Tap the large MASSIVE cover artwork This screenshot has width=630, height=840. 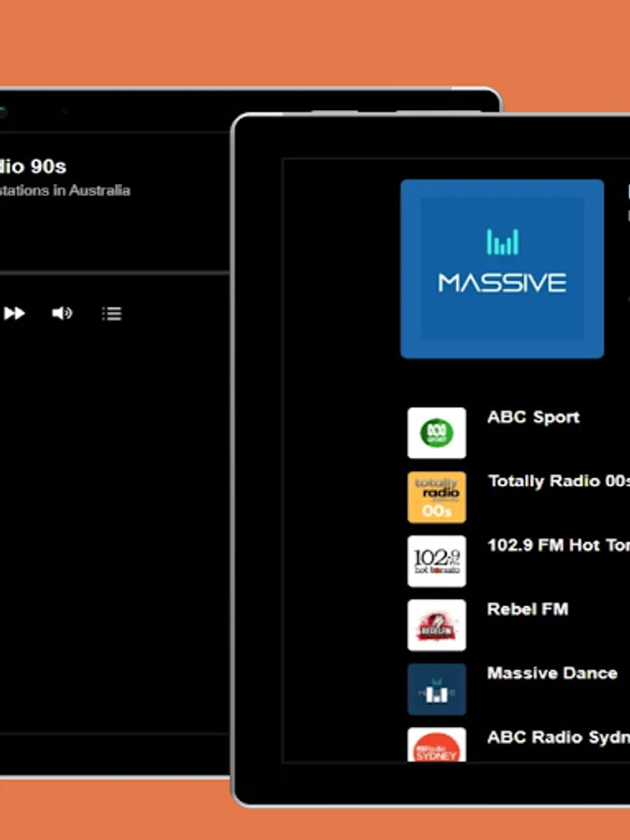502,269
